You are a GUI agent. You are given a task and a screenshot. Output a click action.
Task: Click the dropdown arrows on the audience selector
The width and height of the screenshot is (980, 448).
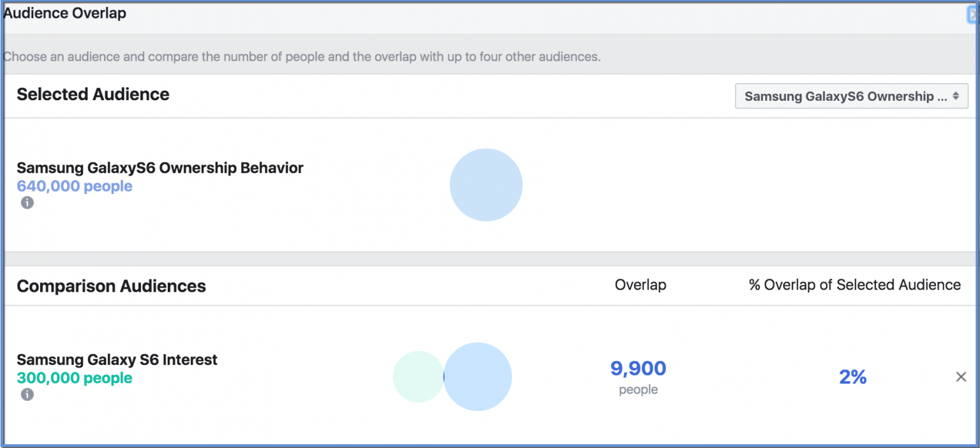point(955,96)
